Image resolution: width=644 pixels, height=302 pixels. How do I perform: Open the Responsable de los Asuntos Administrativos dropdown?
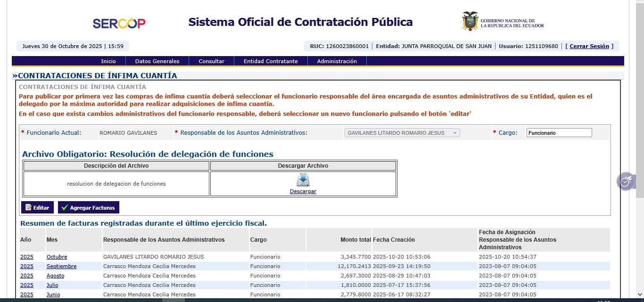click(x=402, y=133)
